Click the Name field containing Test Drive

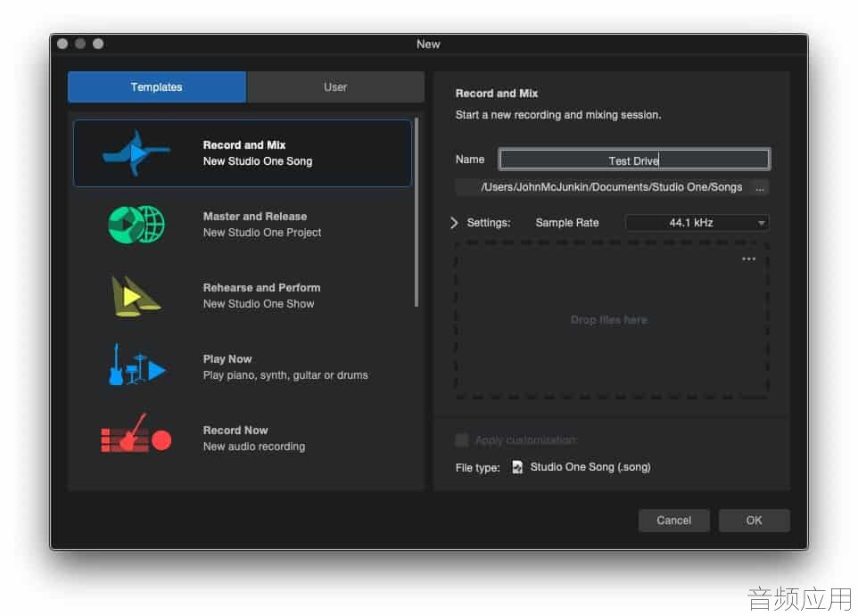[x=634, y=160]
